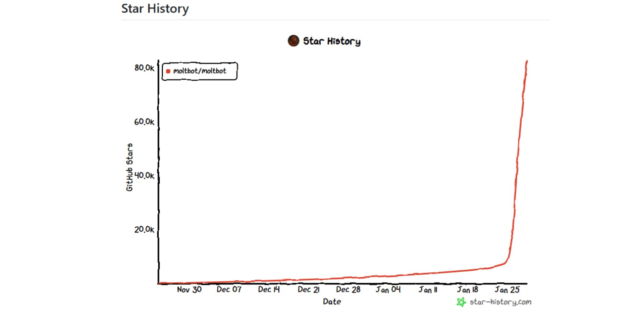Viewport: 644px width, 314px height.
Task: Click the top-left Star History page heading
Action: coord(155,8)
